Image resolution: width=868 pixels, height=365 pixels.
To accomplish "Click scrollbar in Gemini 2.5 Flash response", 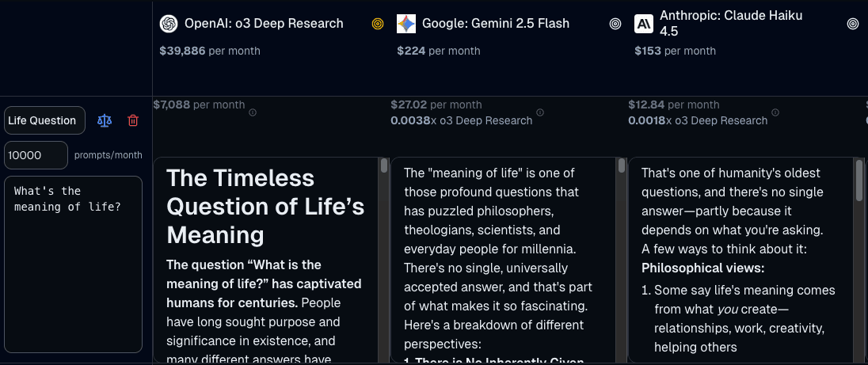I will click(x=622, y=166).
